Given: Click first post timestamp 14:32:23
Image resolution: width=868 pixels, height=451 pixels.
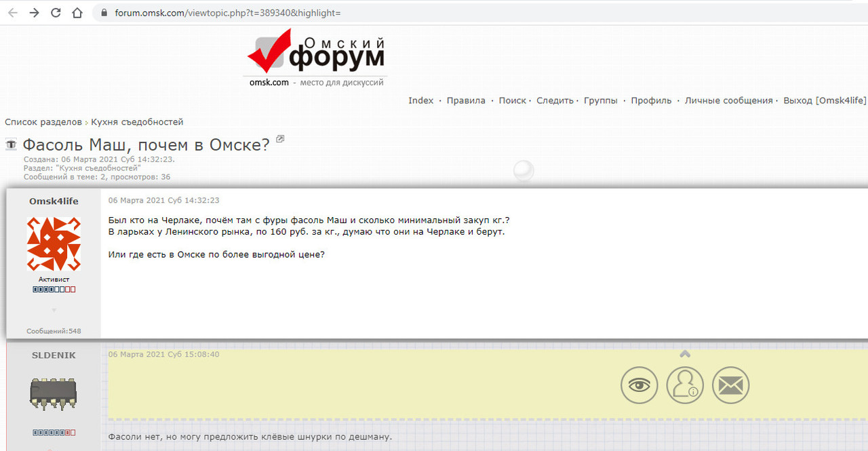Looking at the screenshot, I should [163, 201].
